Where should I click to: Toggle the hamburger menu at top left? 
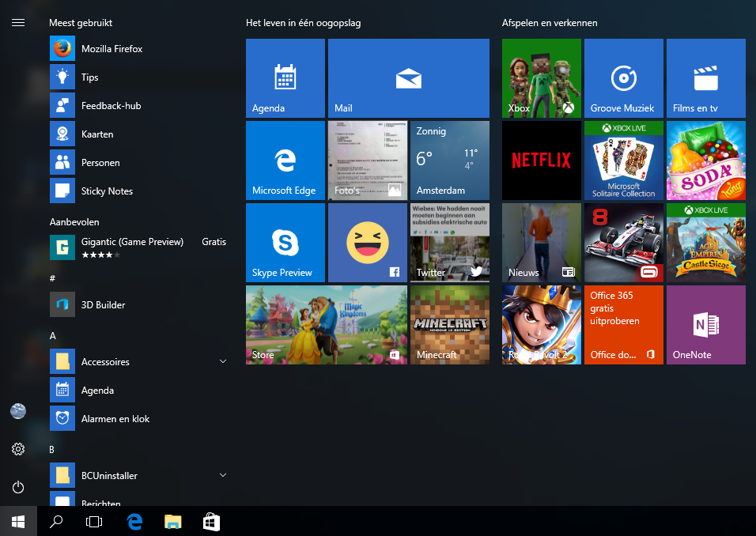pos(18,22)
